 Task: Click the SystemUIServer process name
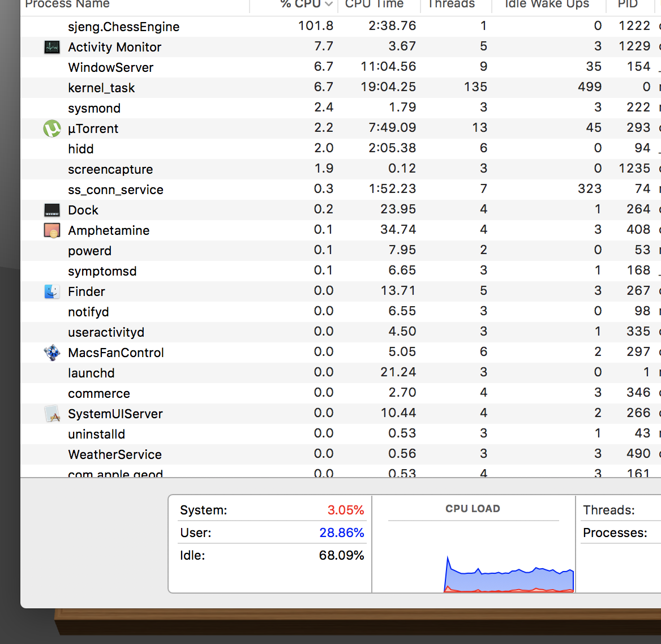tap(115, 414)
